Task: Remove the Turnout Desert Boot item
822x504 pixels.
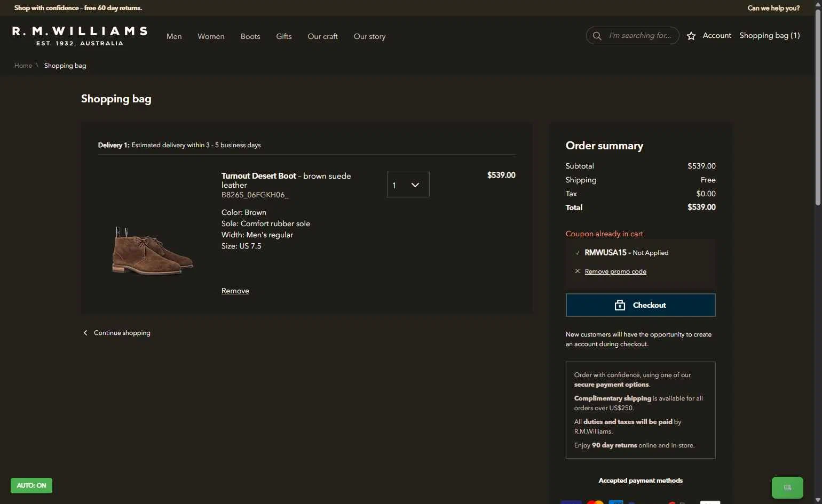Action: [x=235, y=291]
